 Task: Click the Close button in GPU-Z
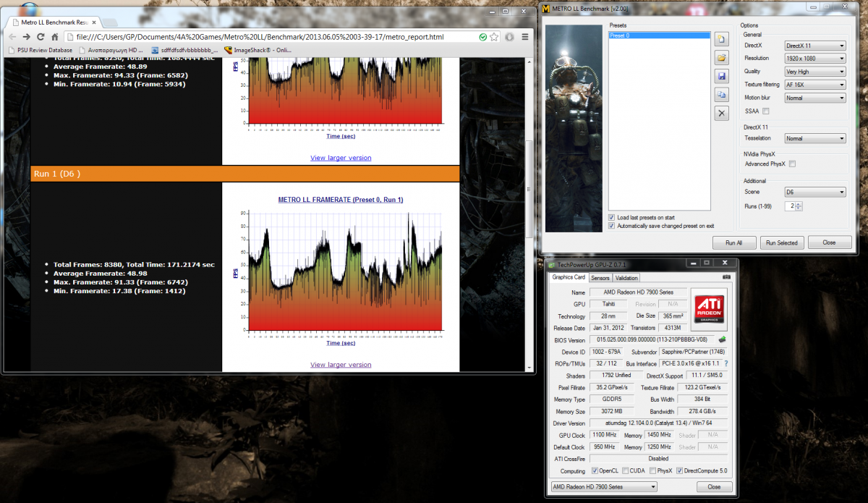714,487
